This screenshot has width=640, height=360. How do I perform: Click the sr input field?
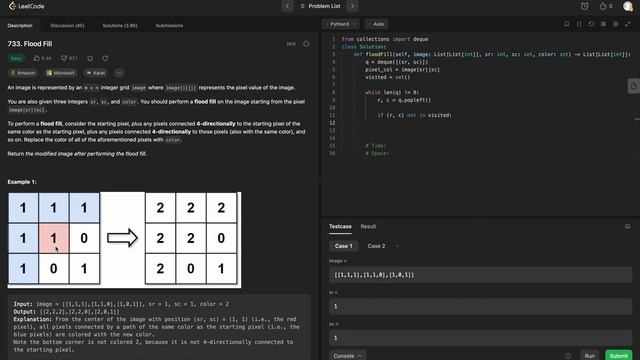[x=480, y=306]
